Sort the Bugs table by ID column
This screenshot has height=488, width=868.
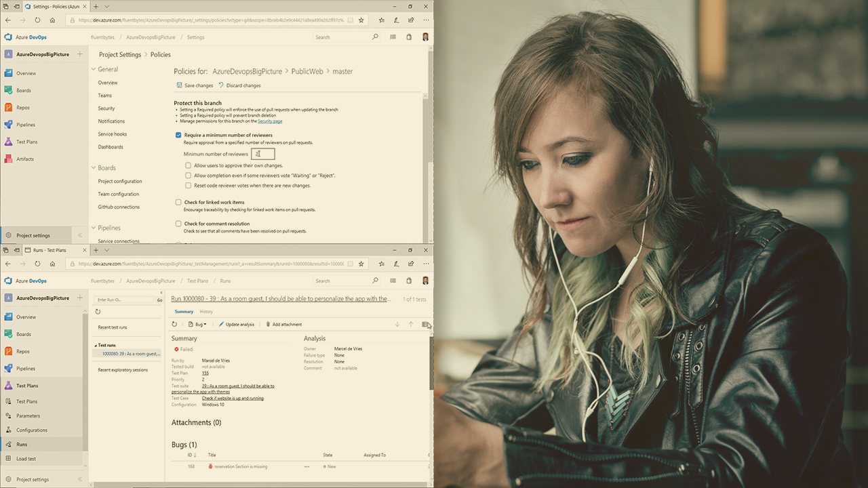click(x=191, y=455)
